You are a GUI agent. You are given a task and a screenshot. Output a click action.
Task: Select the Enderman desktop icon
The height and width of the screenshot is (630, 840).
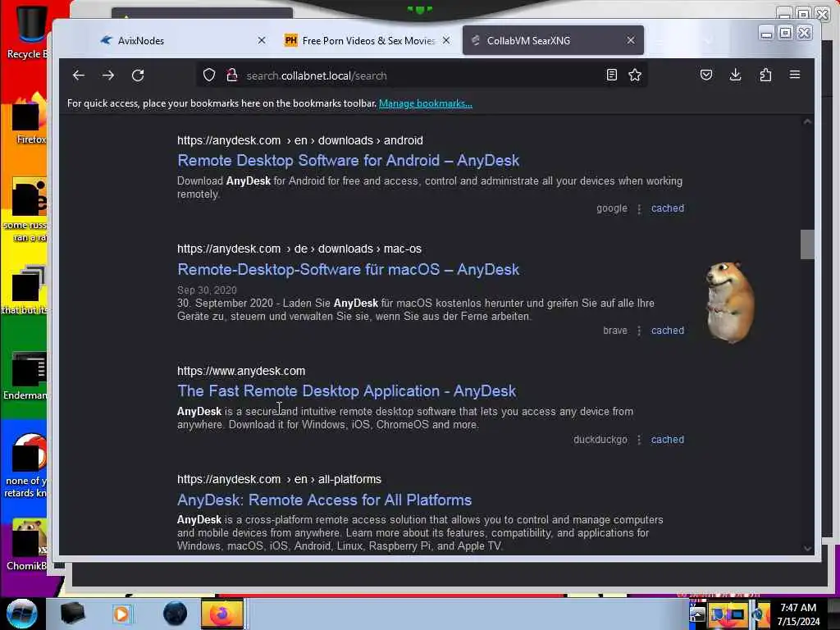25,376
